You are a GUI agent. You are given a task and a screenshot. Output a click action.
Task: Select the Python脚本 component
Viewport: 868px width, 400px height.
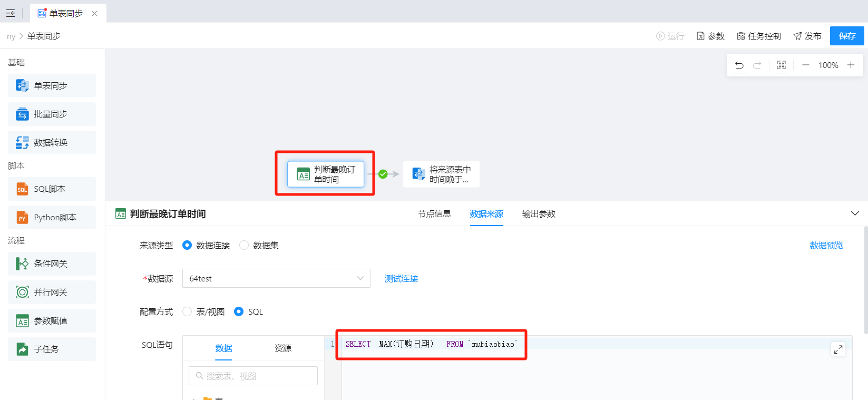click(52, 218)
